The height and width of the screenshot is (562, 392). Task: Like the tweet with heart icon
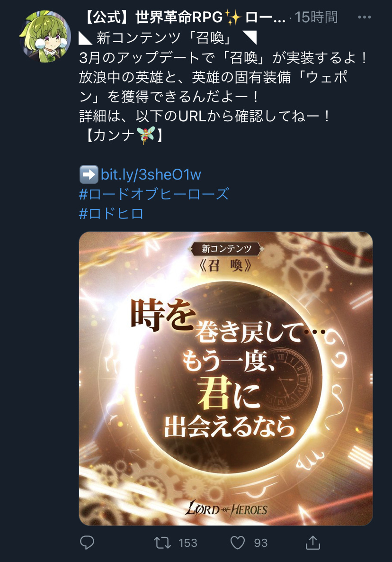pyautogui.click(x=237, y=543)
